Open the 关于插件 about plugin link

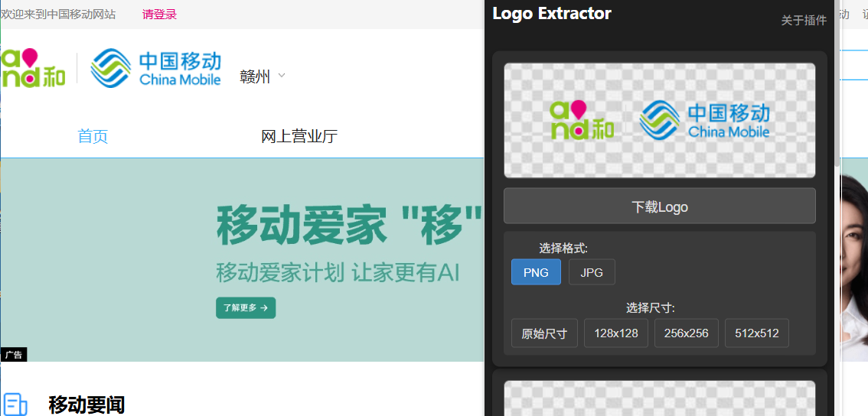click(804, 21)
